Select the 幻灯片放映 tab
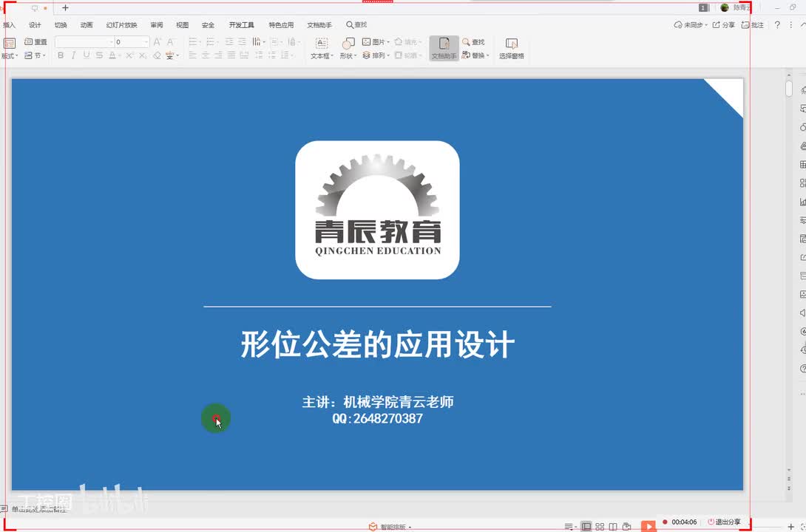This screenshot has height=532, width=806. point(122,25)
